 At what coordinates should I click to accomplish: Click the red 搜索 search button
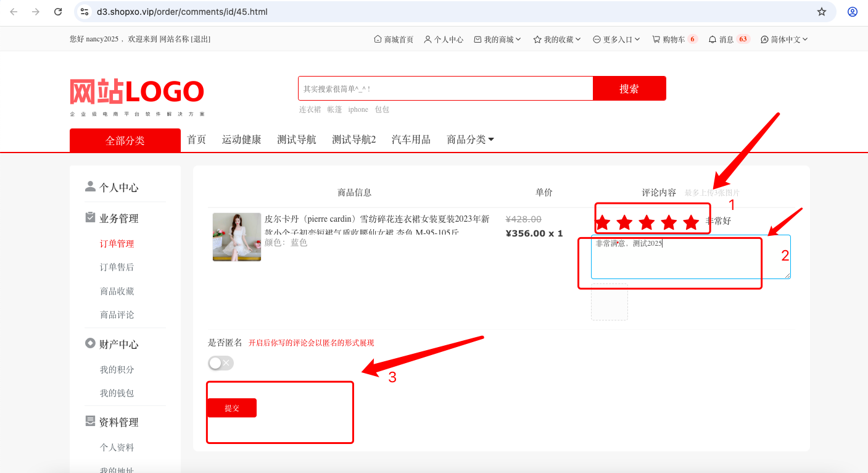tap(629, 88)
